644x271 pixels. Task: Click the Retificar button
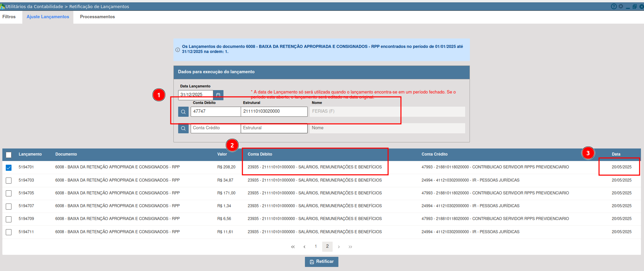pos(321,262)
